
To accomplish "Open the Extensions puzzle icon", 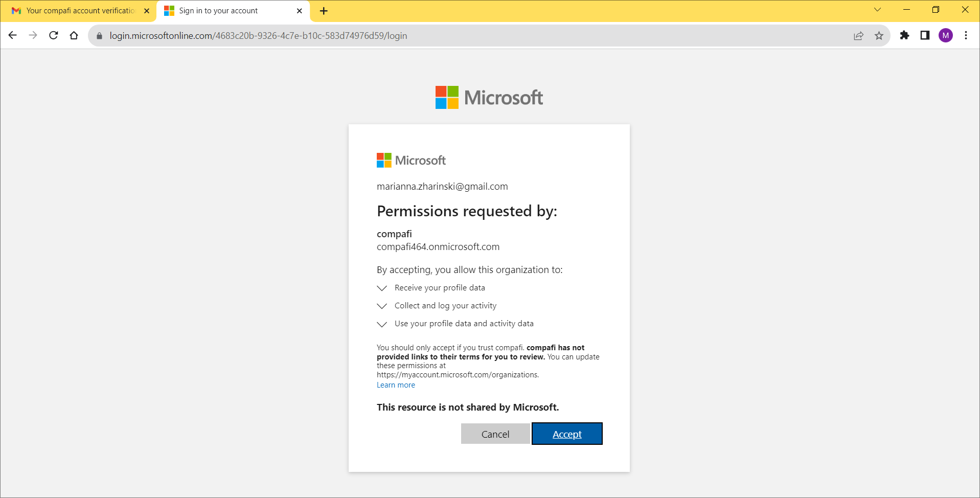I will point(904,35).
